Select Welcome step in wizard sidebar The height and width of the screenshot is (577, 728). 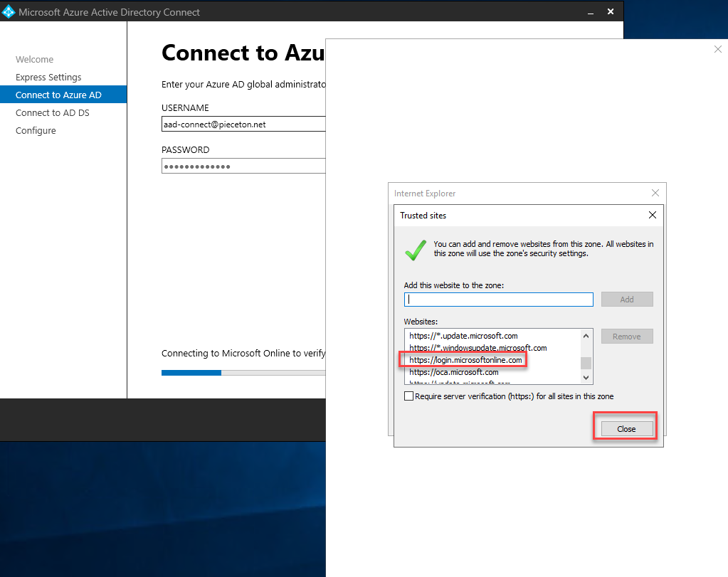pos(34,60)
